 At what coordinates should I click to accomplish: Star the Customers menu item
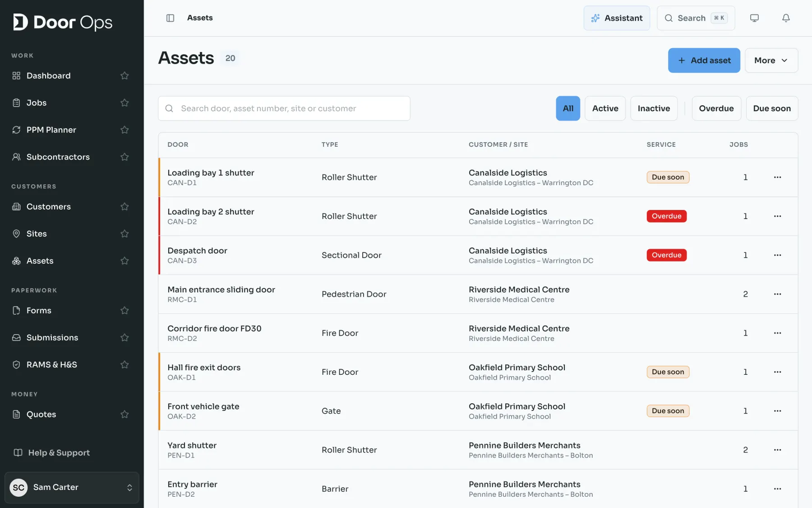[x=125, y=207]
